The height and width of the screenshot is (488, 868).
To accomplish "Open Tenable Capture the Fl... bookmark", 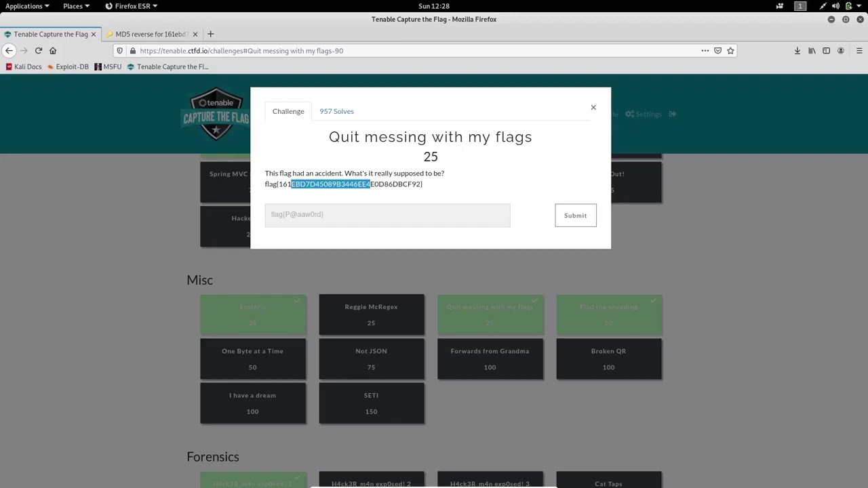I will click(x=167, y=66).
